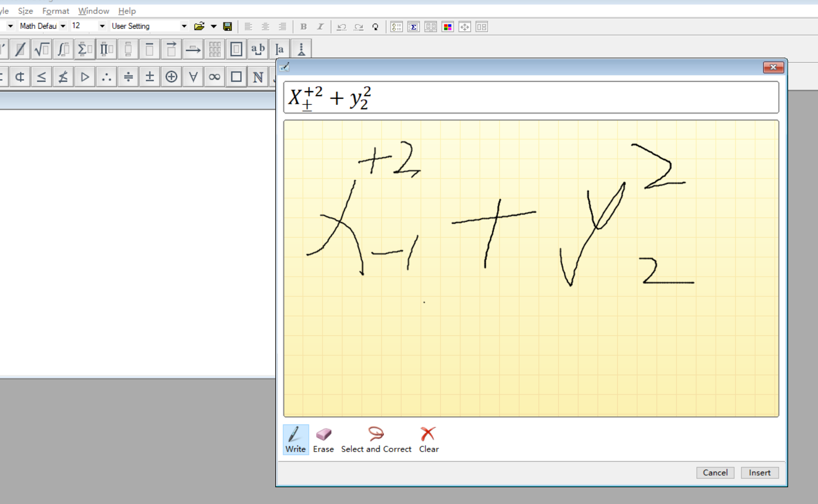Select the Erase tool in handwriting panel
The image size is (818, 504).
[324, 439]
